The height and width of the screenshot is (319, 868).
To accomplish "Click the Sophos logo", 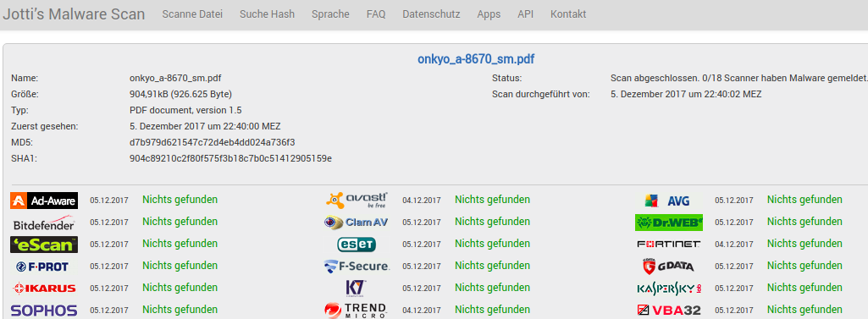I will pos(44,311).
